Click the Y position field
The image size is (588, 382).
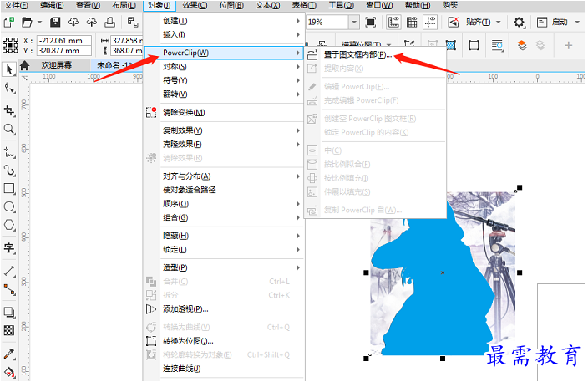(64, 51)
